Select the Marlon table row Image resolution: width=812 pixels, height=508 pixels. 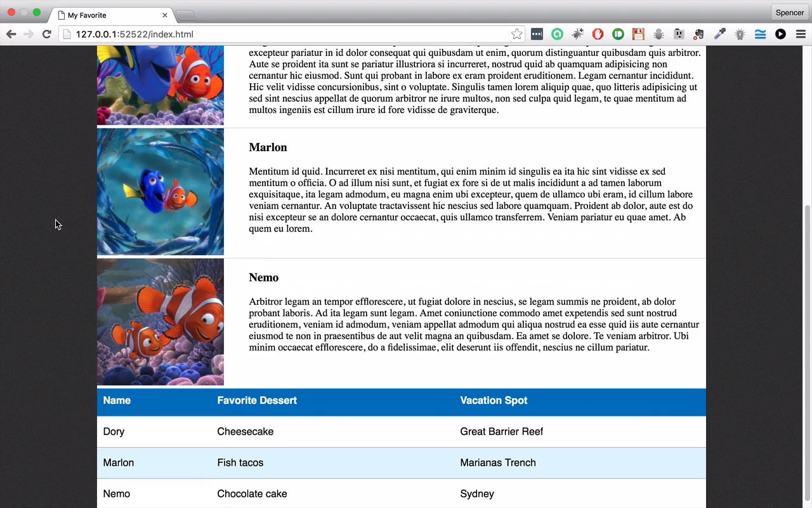point(402,463)
